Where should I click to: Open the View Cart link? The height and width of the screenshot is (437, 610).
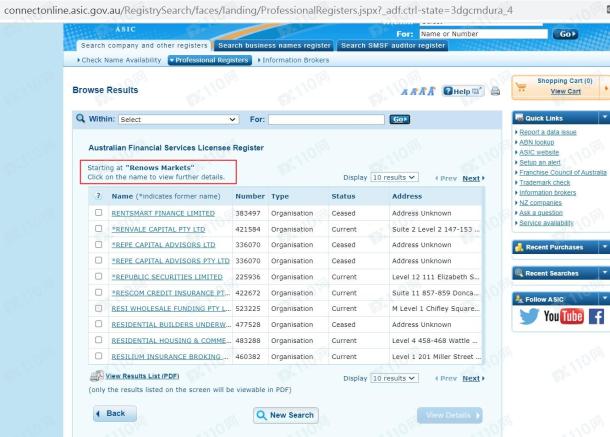click(x=565, y=91)
